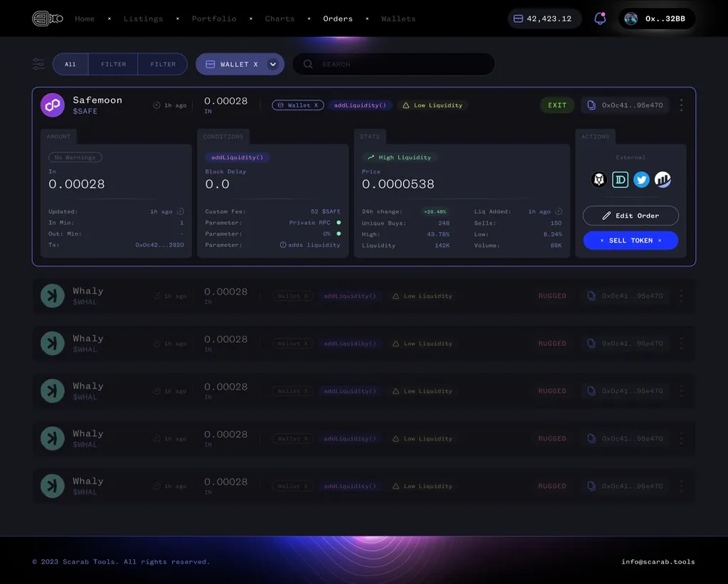The width and height of the screenshot is (728, 584).
Task: Click the Tx hash 0x0c42...2820
Action: coord(159,245)
